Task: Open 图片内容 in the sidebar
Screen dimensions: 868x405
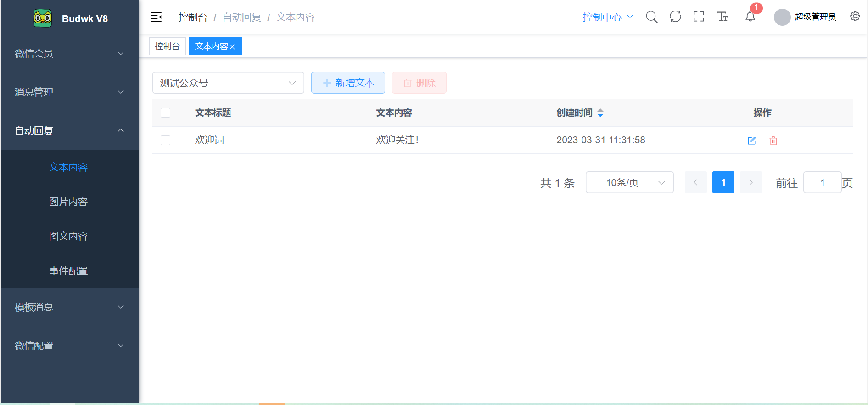Action: click(68, 202)
